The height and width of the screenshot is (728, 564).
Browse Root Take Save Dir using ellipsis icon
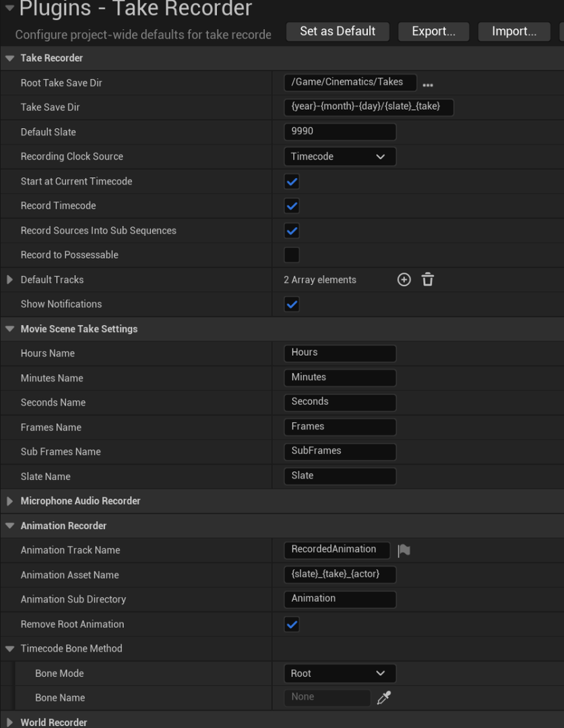(x=427, y=82)
